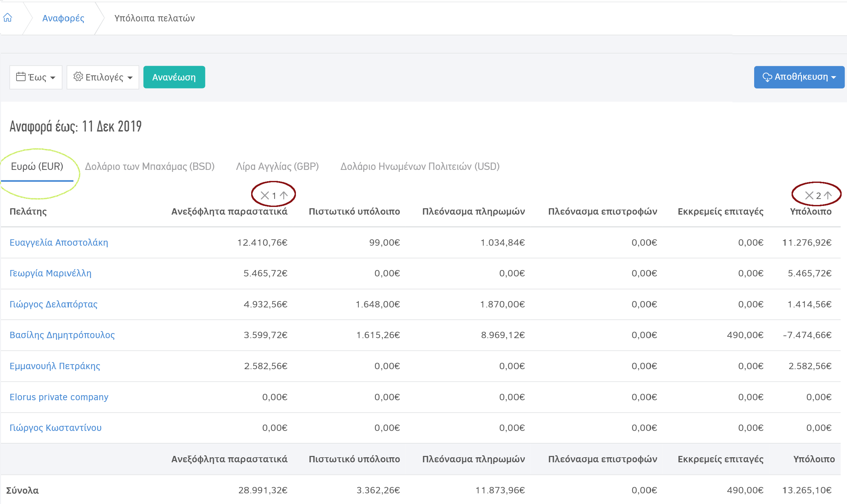Switch to Δολάριο των Μπαχάμας (BSD) tab
The height and width of the screenshot is (504, 847).
click(x=150, y=167)
